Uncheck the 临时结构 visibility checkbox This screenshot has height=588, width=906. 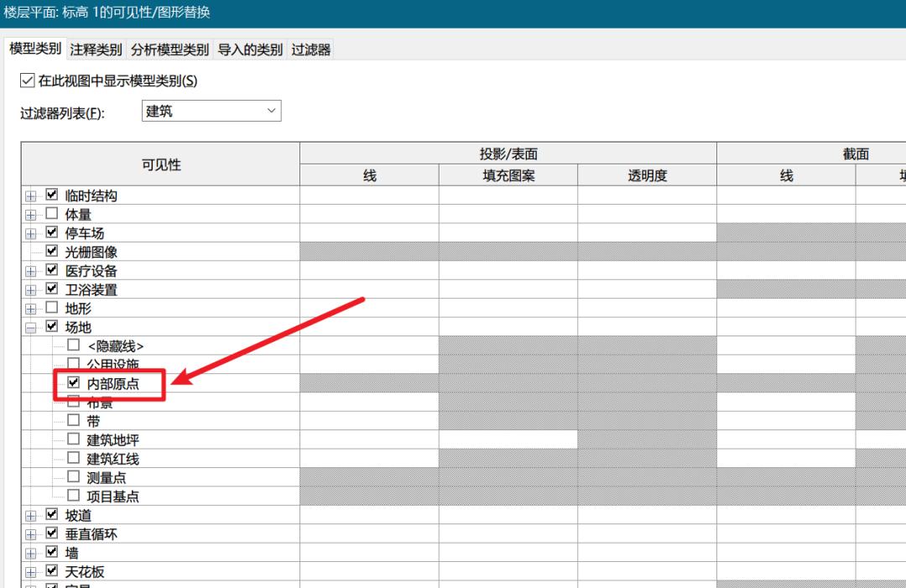[x=52, y=195]
